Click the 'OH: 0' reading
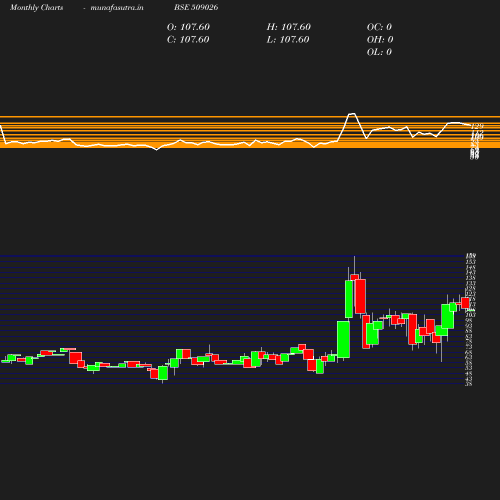Image resolution: width=500 pixels, height=500 pixels. pyautogui.click(x=380, y=40)
